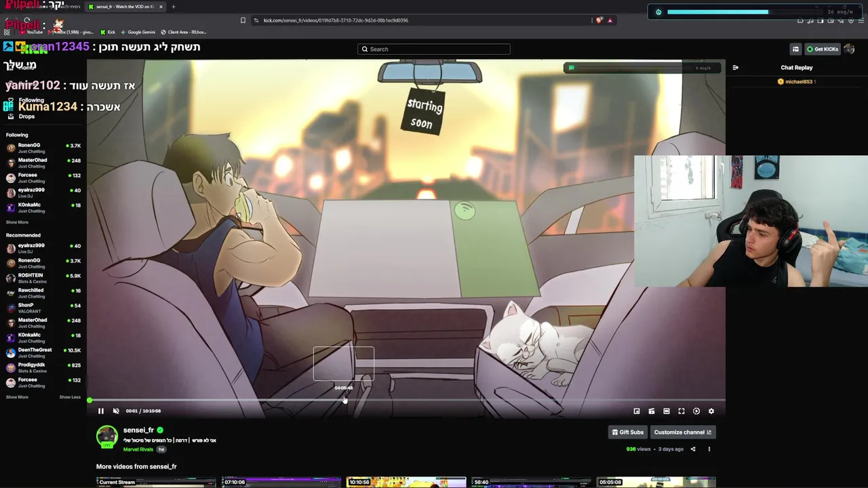Click the browser address bar URL

coord(336,20)
